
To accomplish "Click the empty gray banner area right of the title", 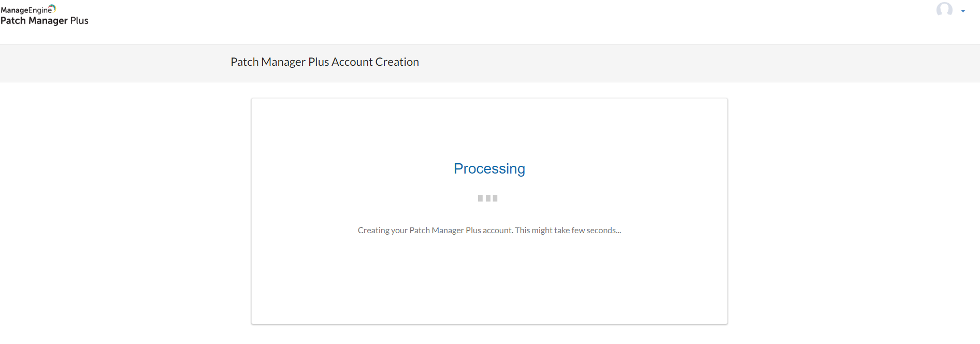I will [673, 63].
